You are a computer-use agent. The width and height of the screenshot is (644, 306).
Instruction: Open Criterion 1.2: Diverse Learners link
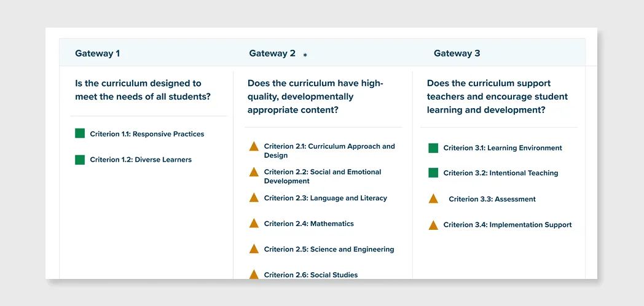pyautogui.click(x=141, y=160)
